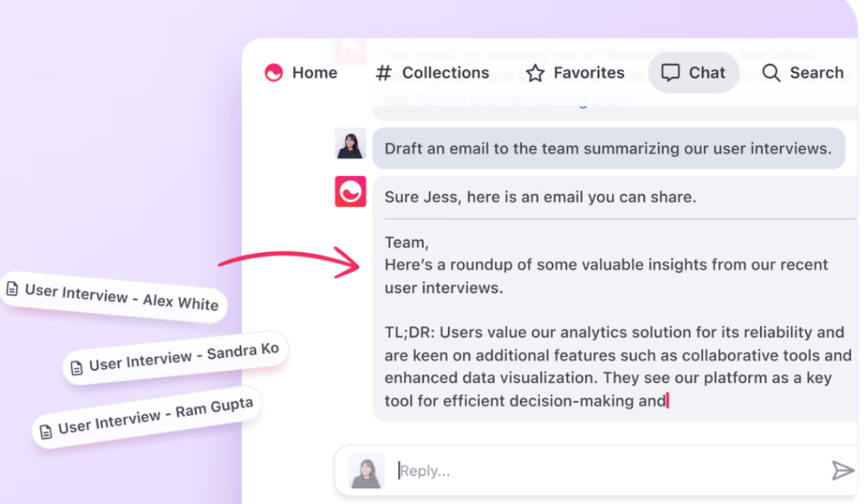Screen dimensions: 867x504
Task: Click the send arrow icon
Action: pyautogui.click(x=843, y=471)
